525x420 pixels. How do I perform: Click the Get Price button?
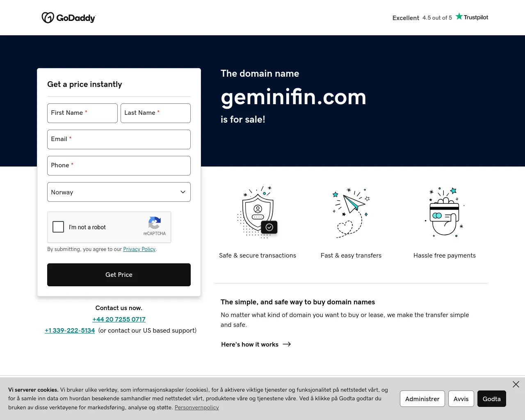pos(119,275)
